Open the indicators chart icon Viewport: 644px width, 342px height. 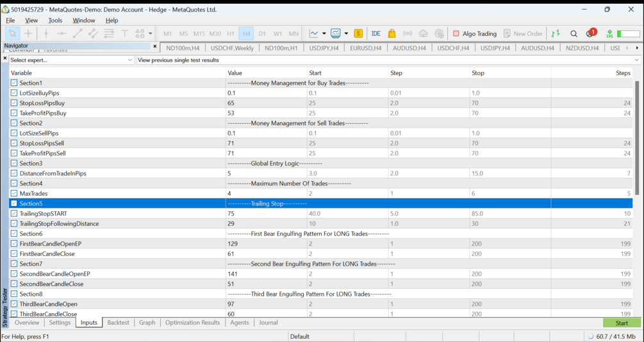coord(336,34)
